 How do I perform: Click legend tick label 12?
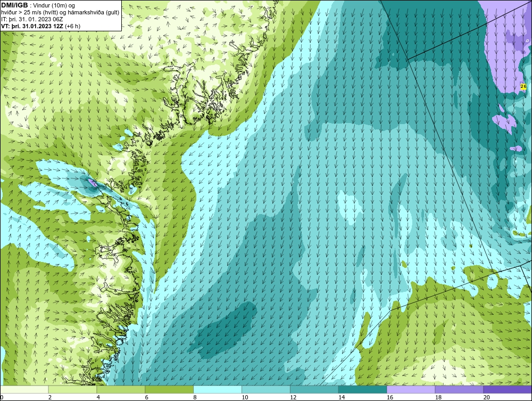(x=293, y=397)
